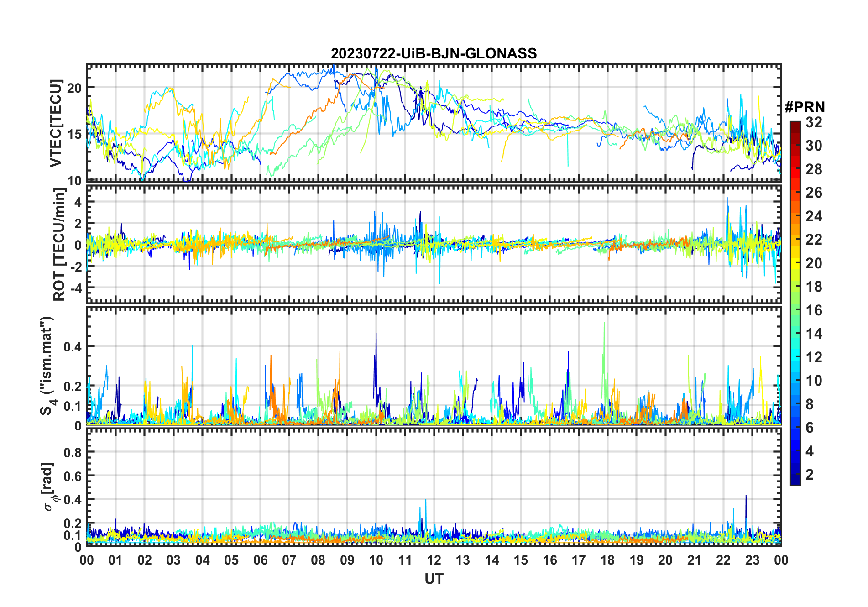868x607 pixels.
Task: Pick the green colorbar region near 16
Action: 795,310
